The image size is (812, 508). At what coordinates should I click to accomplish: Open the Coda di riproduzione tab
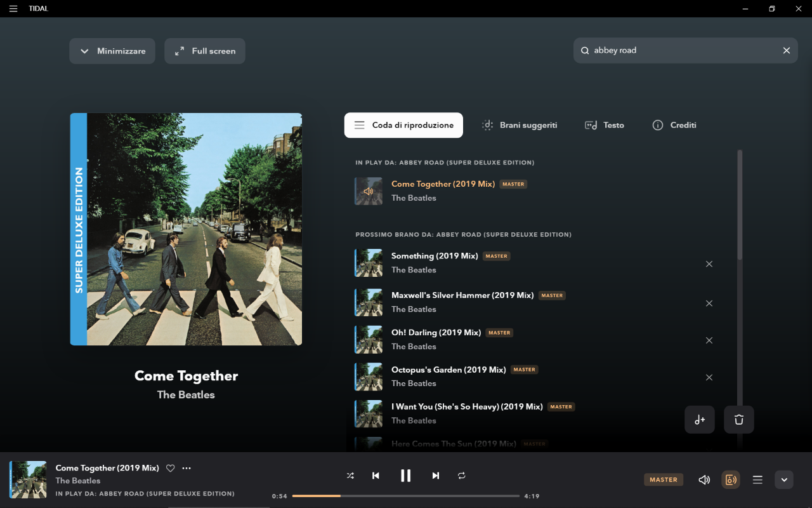tap(403, 125)
